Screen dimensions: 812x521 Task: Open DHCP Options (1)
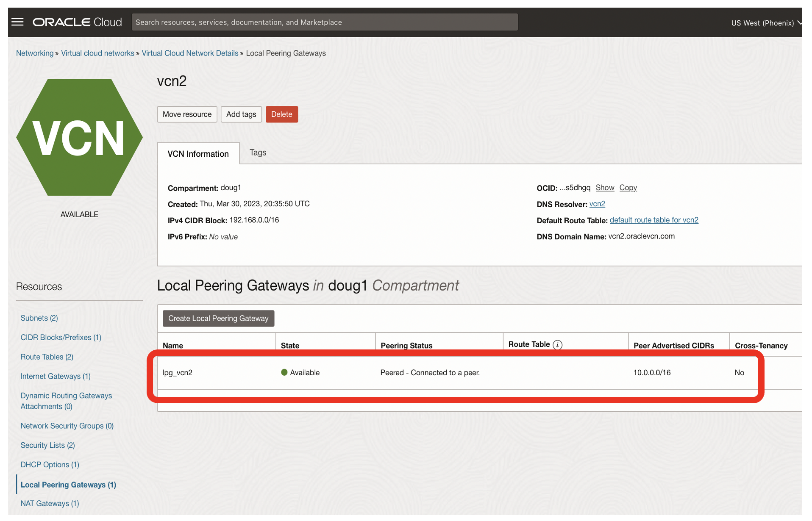click(x=50, y=465)
